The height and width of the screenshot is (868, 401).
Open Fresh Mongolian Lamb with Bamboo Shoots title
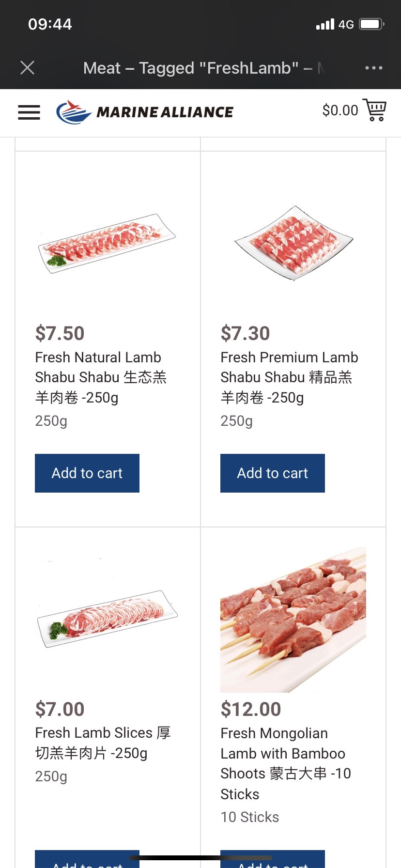tap(286, 763)
